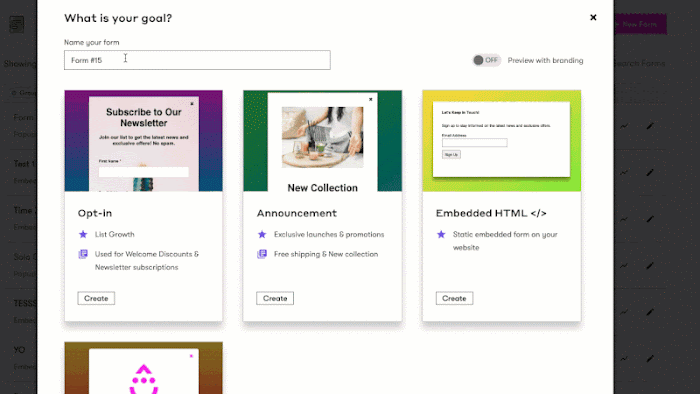The width and height of the screenshot is (700, 394).
Task: Click the document icon beside Free shipping
Action: [x=262, y=254]
